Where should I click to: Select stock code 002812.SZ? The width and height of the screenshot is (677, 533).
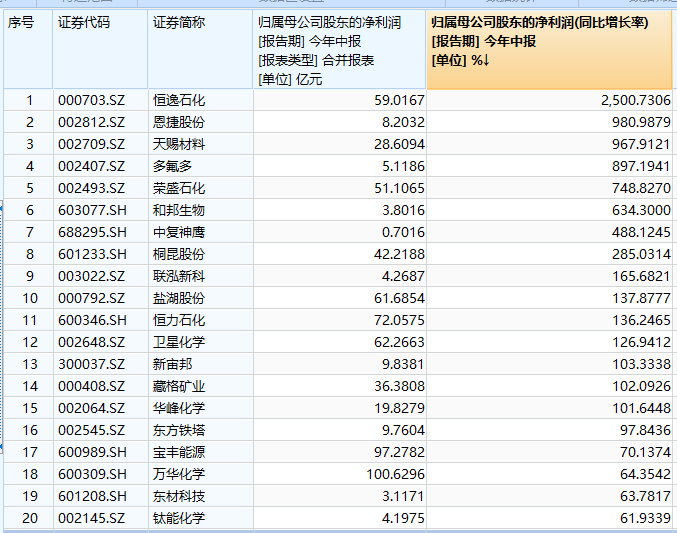[100, 122]
